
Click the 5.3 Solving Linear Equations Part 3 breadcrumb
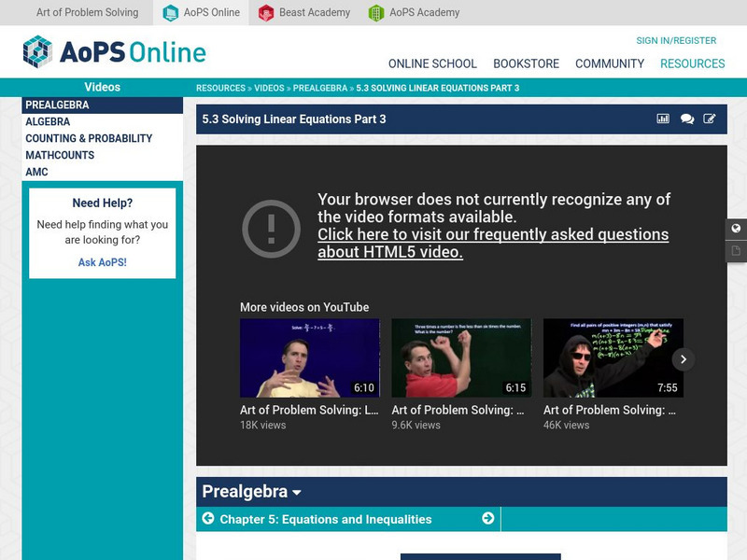[438, 88]
